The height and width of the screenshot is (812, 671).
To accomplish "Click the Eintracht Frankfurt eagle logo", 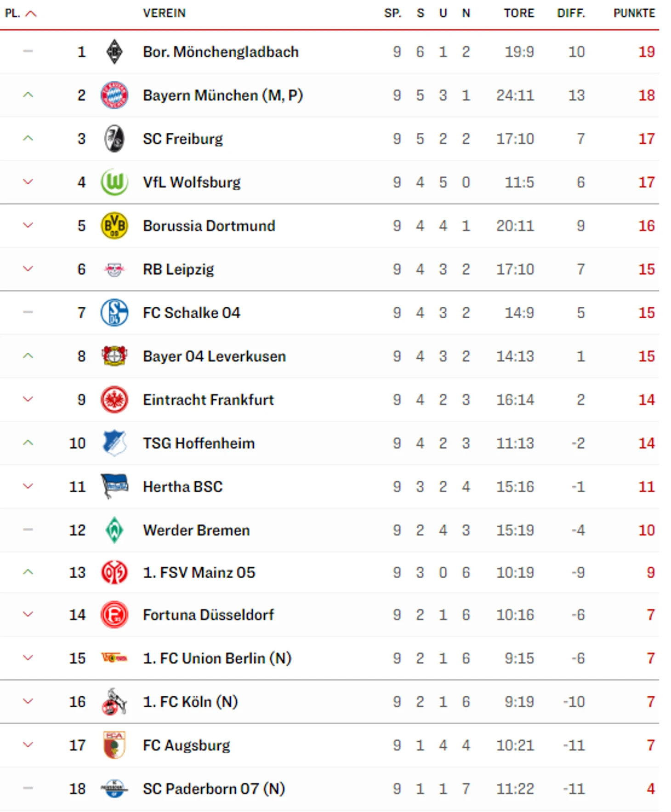I will click(114, 400).
